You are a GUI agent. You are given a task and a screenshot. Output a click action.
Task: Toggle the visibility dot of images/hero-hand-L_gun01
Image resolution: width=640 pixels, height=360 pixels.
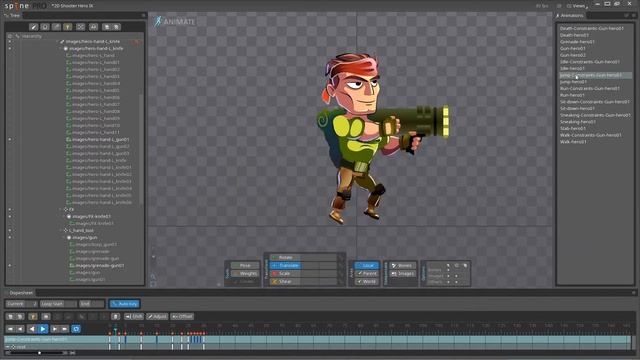point(10,140)
